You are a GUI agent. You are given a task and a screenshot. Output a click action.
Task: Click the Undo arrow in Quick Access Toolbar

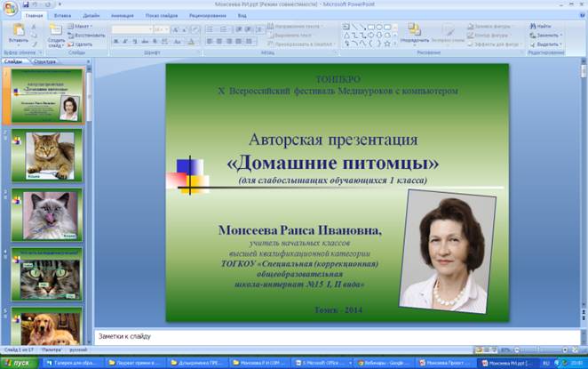point(35,4)
